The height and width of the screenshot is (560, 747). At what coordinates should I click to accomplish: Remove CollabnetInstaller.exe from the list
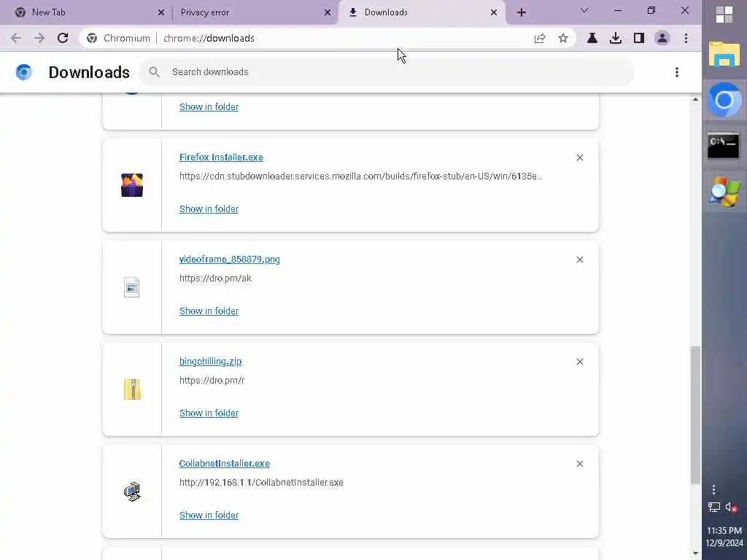[x=580, y=464]
